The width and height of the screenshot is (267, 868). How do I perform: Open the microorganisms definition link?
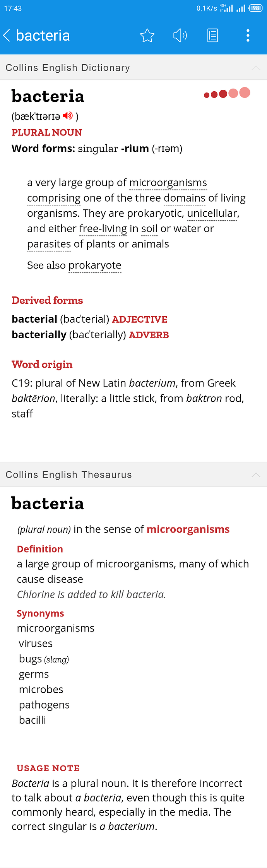click(168, 183)
